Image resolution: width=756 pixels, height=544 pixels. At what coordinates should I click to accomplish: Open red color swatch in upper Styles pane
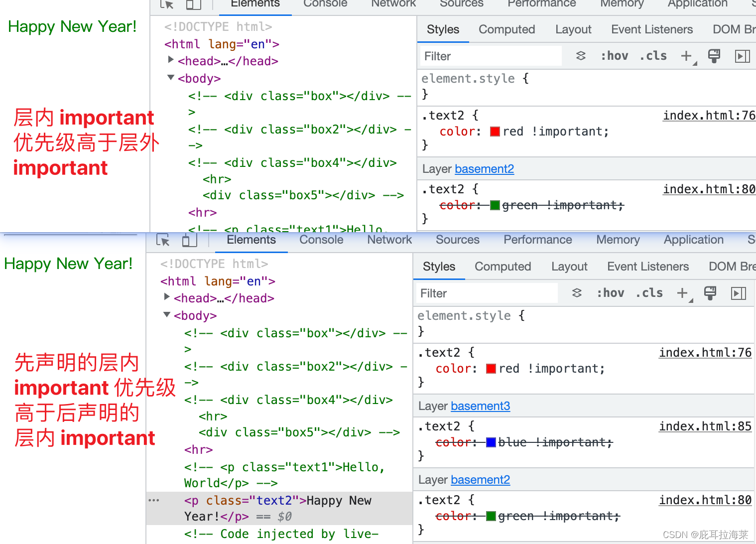[x=495, y=132]
